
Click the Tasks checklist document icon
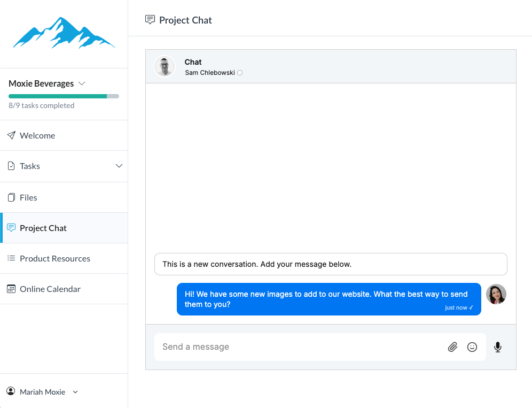click(11, 166)
